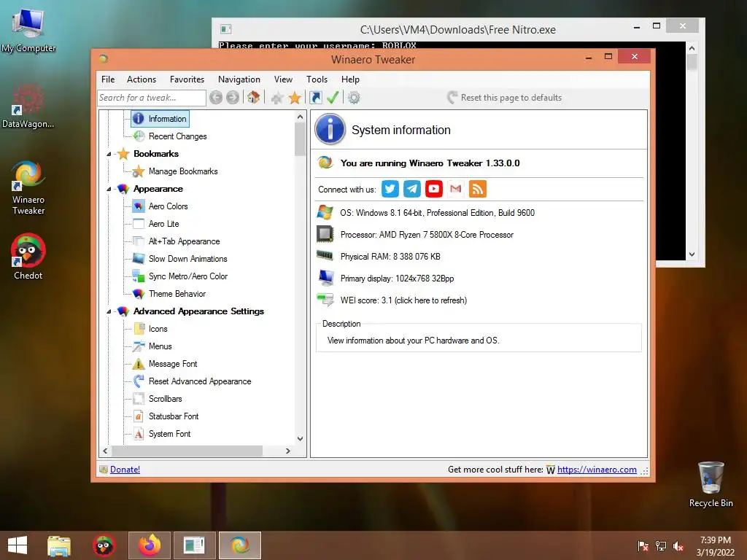The height and width of the screenshot is (560, 747).
Task: Select Sync Metro/Aero Color item
Action: point(188,276)
